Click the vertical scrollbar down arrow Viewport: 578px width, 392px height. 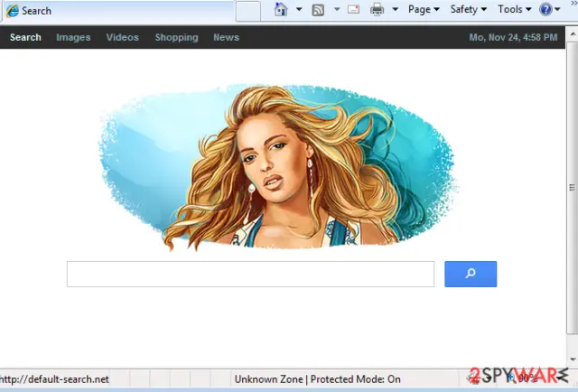[573, 359]
